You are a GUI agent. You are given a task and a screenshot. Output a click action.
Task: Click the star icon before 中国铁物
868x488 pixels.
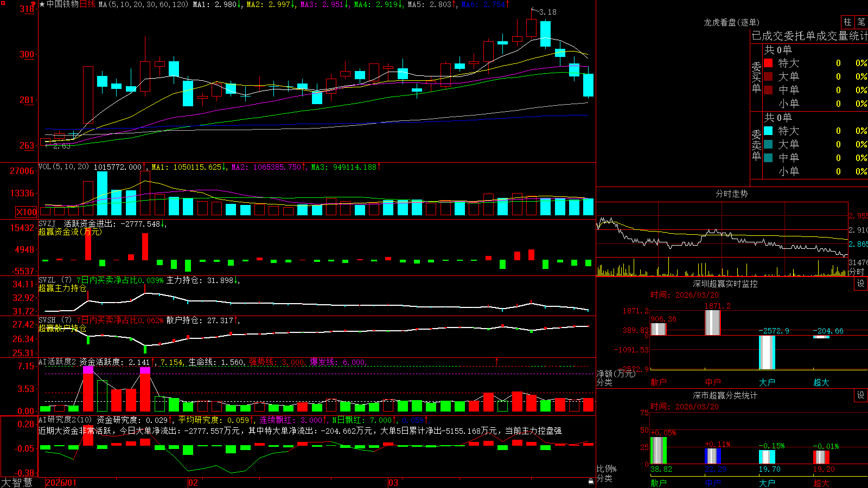pos(42,4)
